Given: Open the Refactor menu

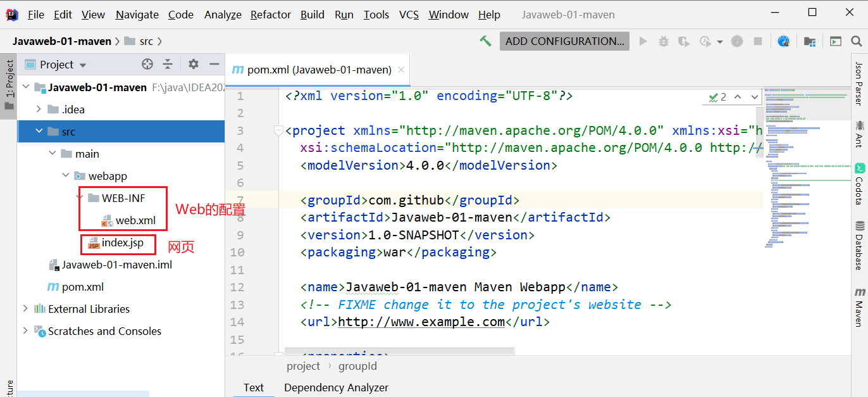Looking at the screenshot, I should [x=270, y=15].
